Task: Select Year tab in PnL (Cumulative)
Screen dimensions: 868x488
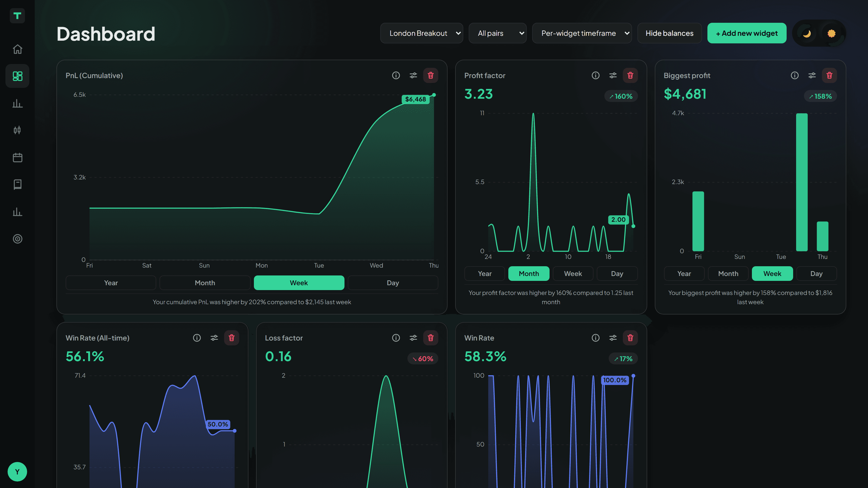Action: [111, 282]
